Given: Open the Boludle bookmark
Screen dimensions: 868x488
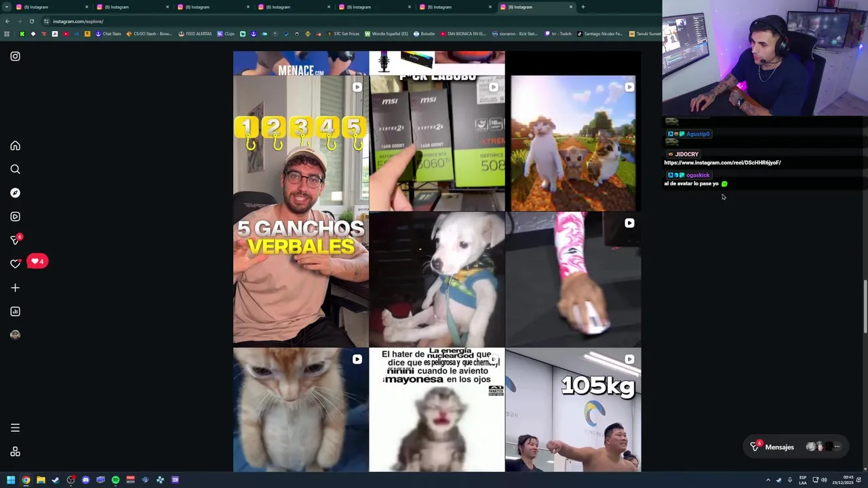Looking at the screenshot, I should click(x=424, y=34).
